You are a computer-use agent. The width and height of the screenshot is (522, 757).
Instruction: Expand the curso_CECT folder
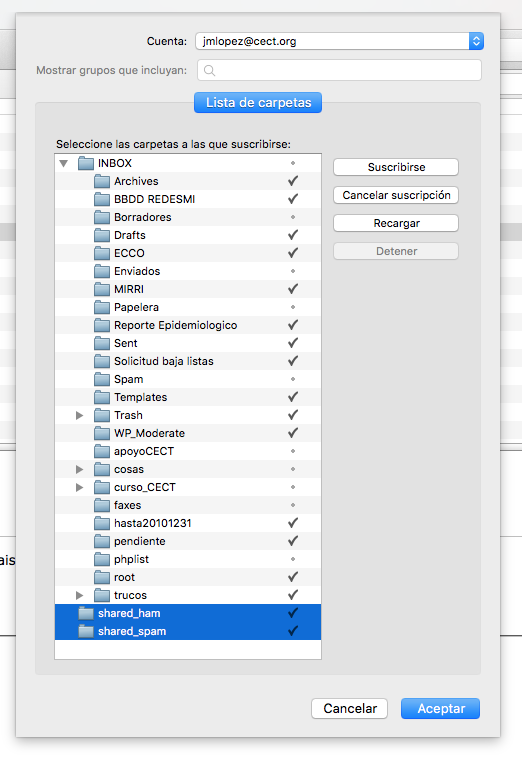[x=80, y=487]
